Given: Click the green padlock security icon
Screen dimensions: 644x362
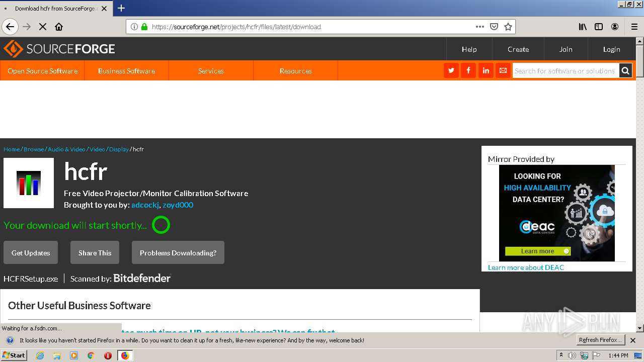Looking at the screenshot, I should 144,27.
